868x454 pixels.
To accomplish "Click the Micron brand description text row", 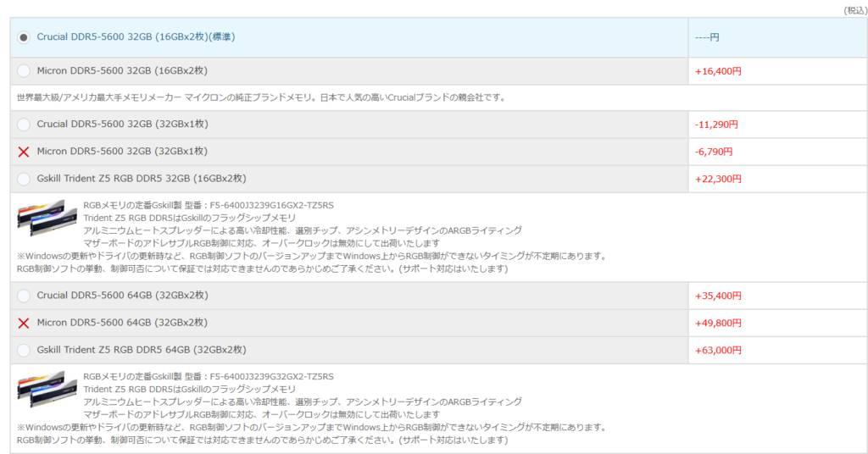I will (x=261, y=97).
